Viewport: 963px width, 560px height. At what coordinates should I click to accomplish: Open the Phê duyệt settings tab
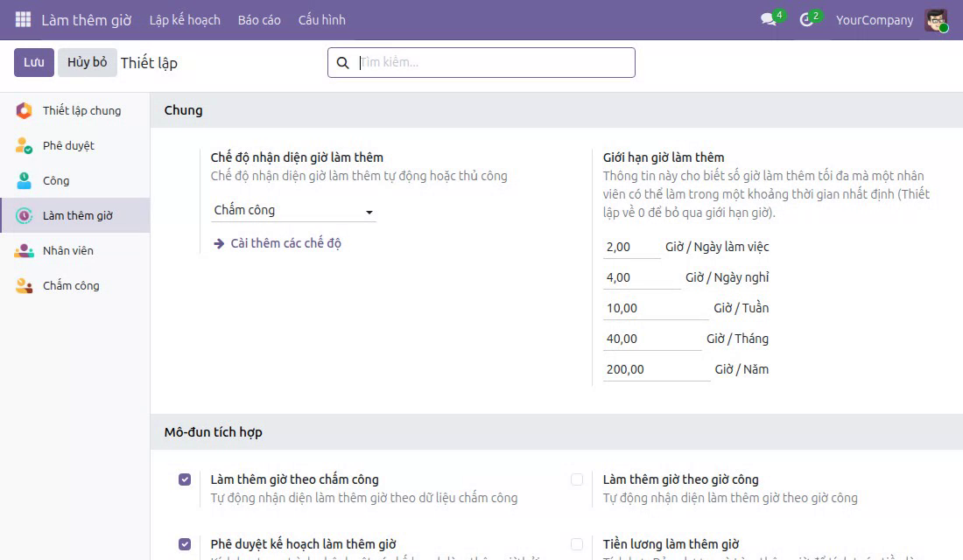[75, 145]
